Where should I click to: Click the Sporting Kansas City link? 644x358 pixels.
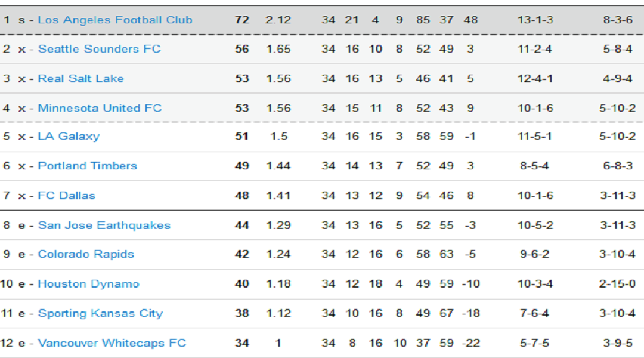click(x=100, y=313)
